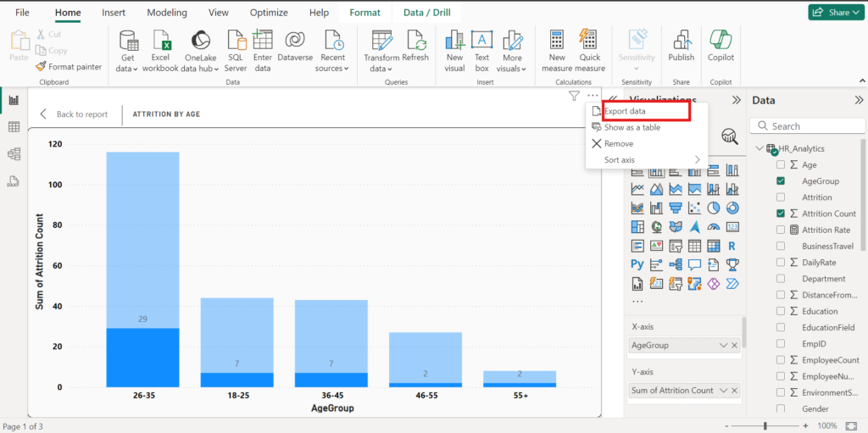
Task: Create a New measure
Action: [x=557, y=50]
